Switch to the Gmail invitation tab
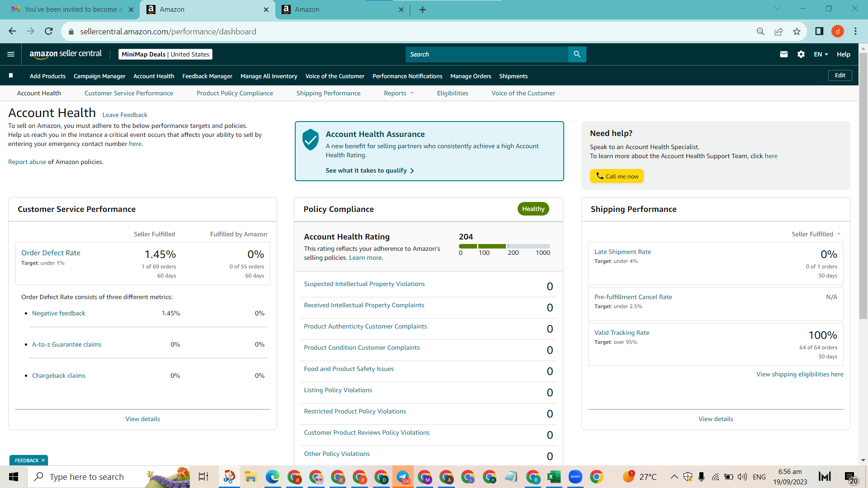Screen dimensions: 868x488 click(72, 9)
